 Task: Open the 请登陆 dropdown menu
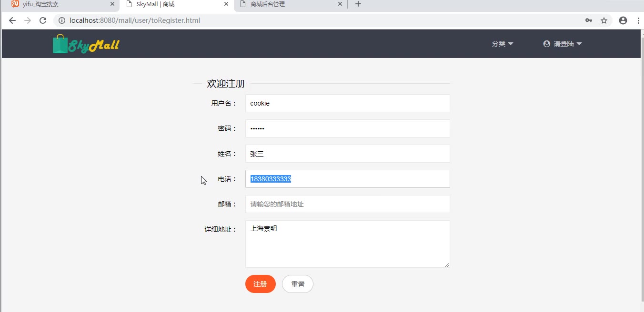point(563,44)
